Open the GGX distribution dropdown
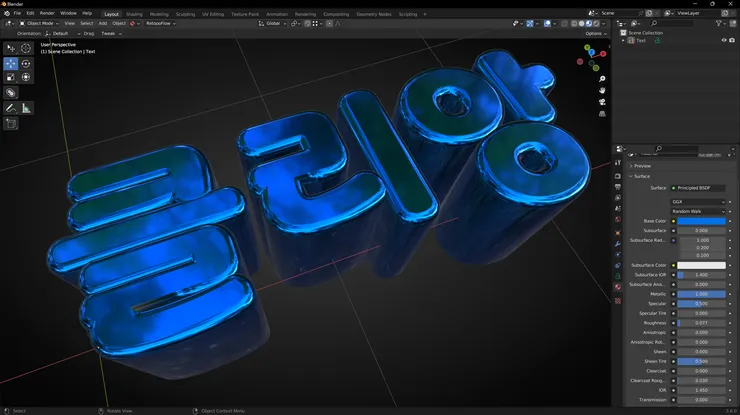This screenshot has width=740, height=415. [x=698, y=202]
